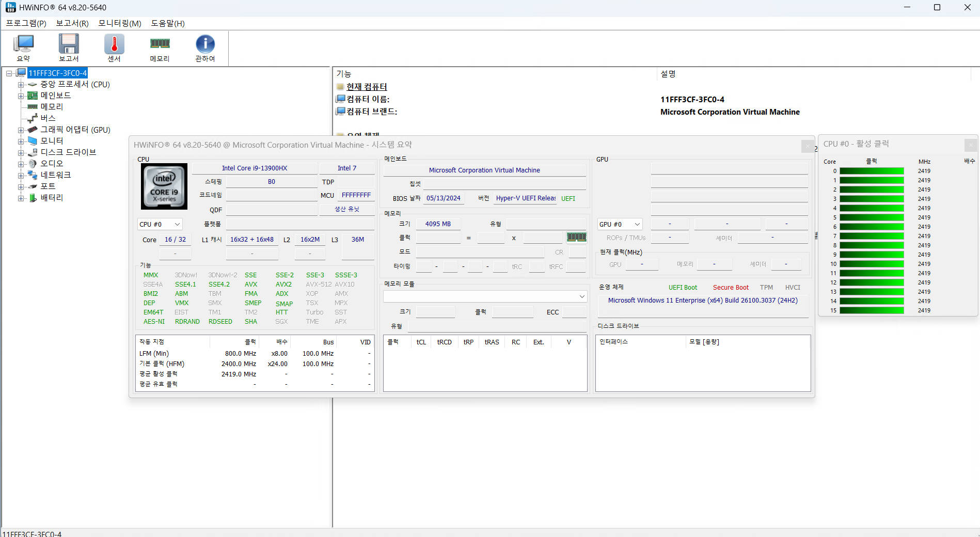The width and height of the screenshot is (980, 537).
Task: Click core 15 clock bar
Action: coord(872,310)
